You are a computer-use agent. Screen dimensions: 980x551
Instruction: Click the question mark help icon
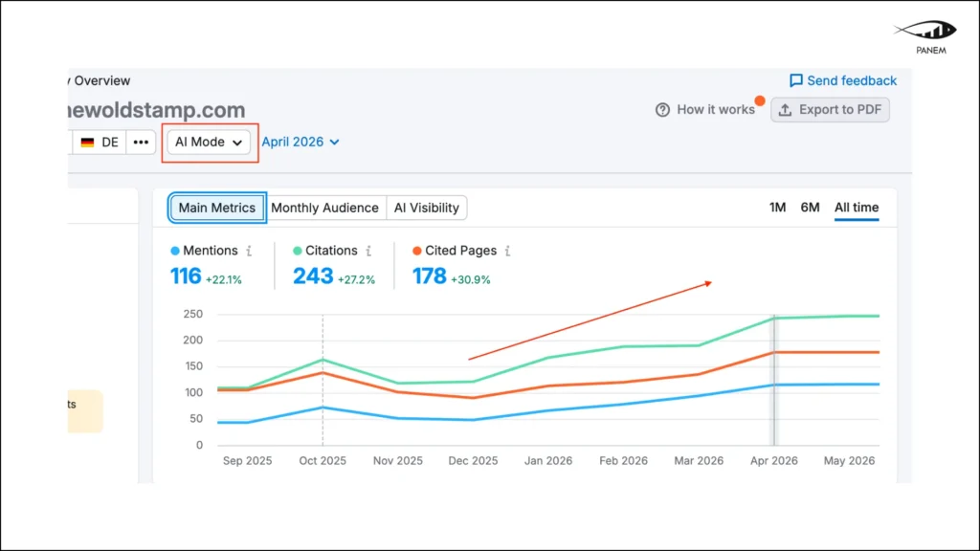tap(662, 110)
